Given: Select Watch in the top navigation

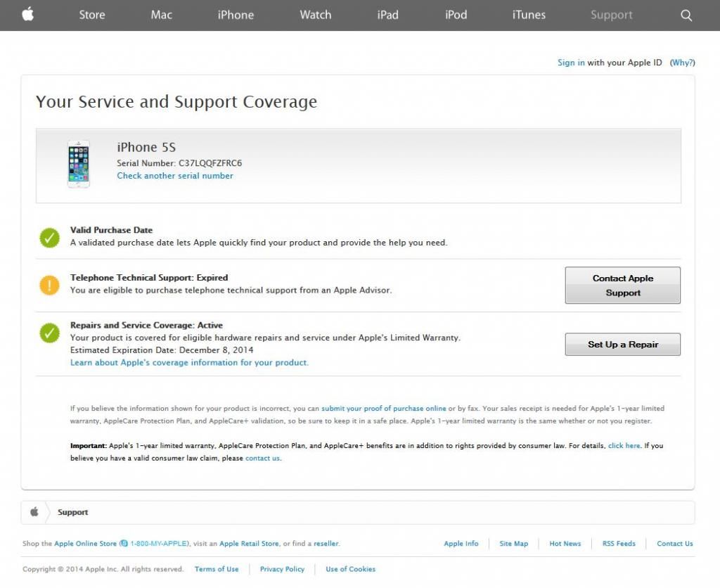Looking at the screenshot, I should point(315,15).
